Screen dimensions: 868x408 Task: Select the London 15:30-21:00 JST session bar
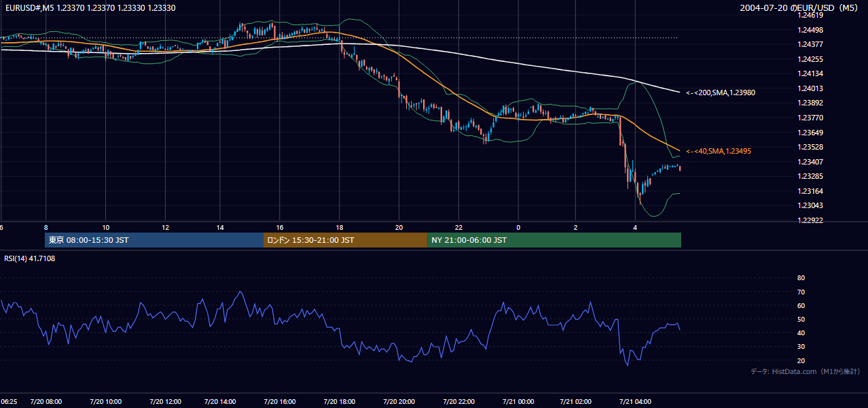(x=346, y=240)
